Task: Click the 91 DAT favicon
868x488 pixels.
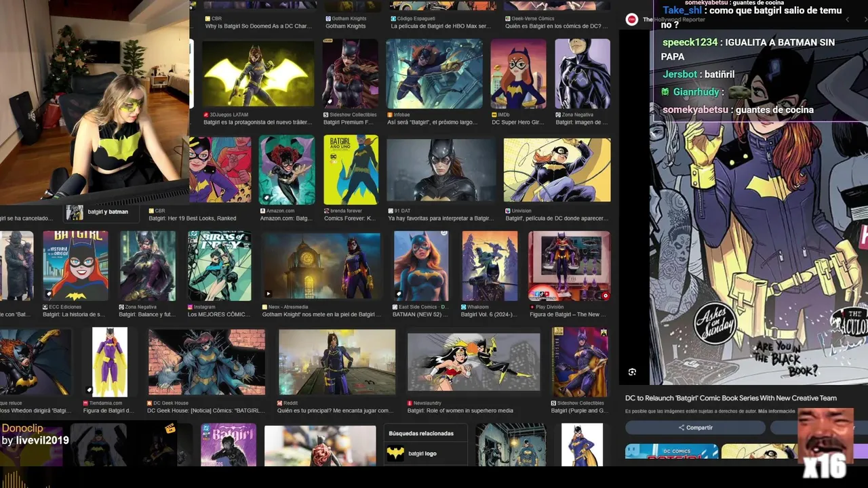Action: pos(389,211)
